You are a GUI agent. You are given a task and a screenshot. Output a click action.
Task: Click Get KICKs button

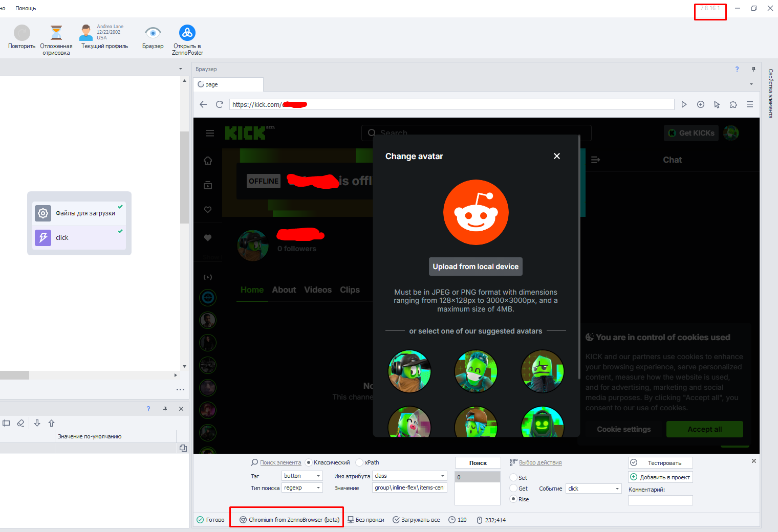coord(691,133)
